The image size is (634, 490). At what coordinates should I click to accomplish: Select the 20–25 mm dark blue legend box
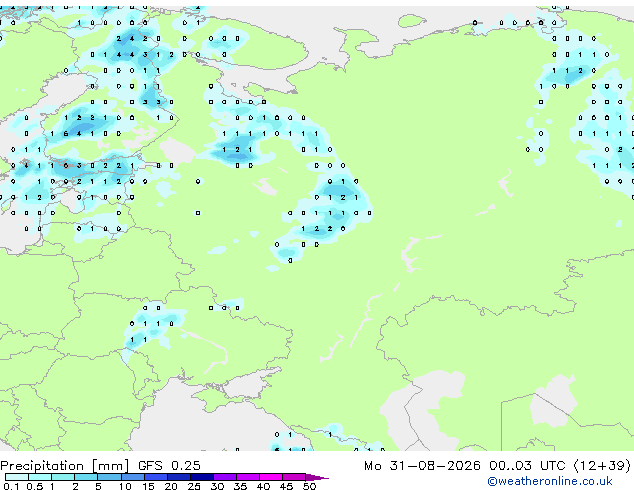click(178, 477)
